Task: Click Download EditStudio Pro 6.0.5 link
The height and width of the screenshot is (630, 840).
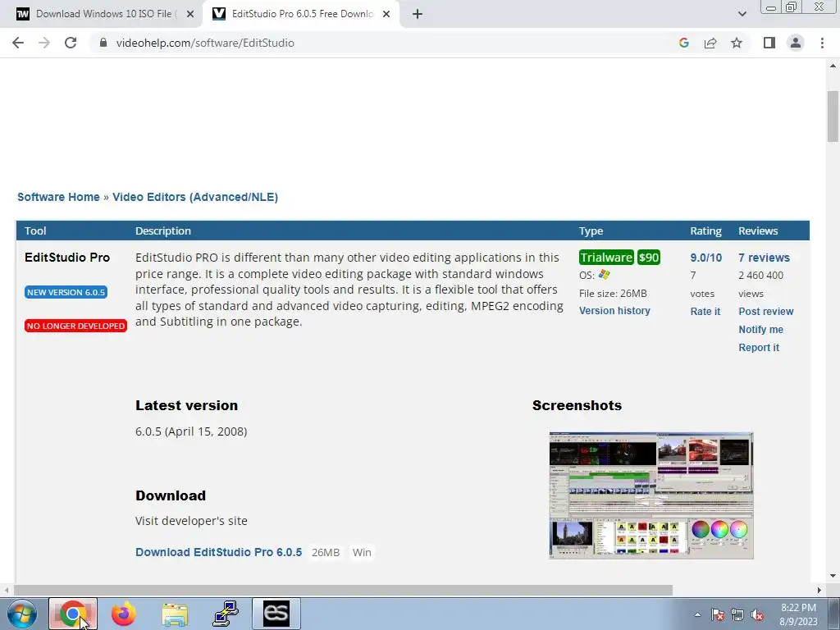Action: click(218, 552)
